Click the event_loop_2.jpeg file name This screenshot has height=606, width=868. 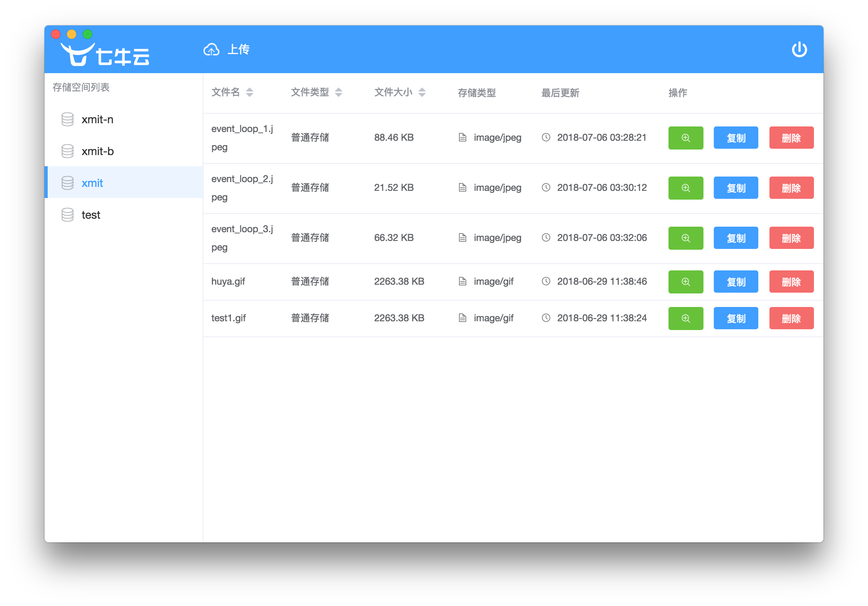click(242, 188)
